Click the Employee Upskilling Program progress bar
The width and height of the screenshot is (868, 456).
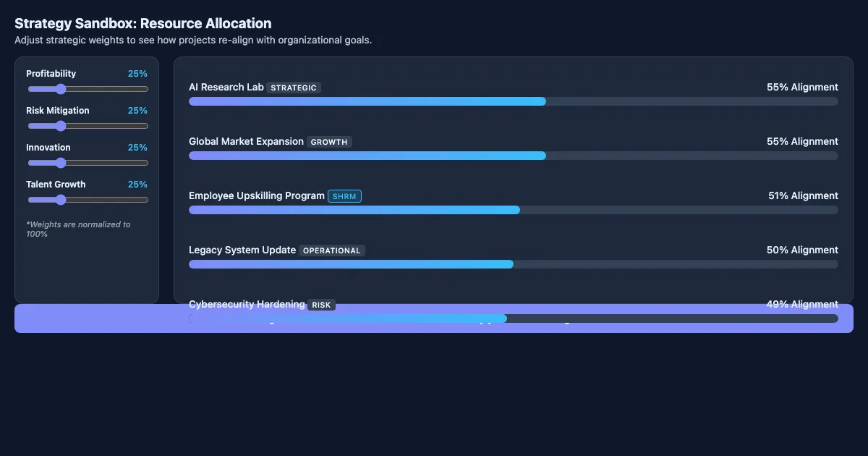click(514, 210)
